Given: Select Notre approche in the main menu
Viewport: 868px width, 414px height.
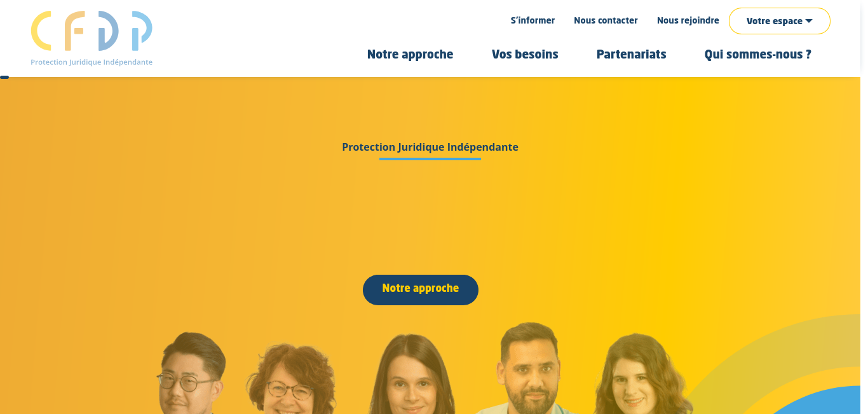Looking at the screenshot, I should point(410,55).
